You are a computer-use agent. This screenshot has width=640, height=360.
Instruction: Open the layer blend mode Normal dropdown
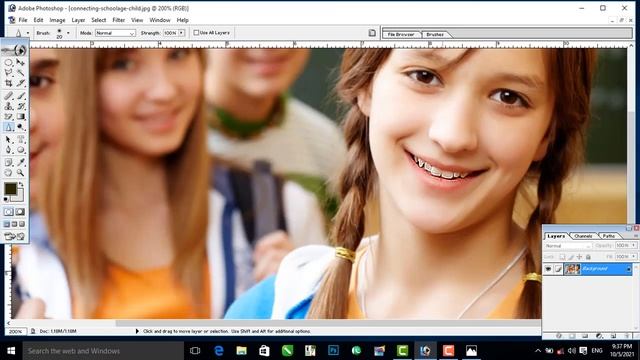pyautogui.click(x=568, y=246)
